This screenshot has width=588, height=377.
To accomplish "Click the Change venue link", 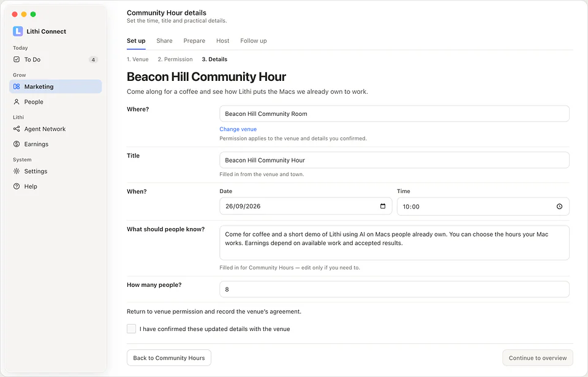I will coord(238,129).
